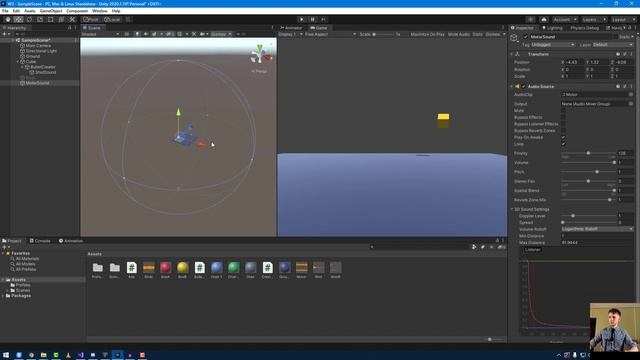The image size is (640, 360).
Task: Open the Collab cloud services icon
Action: tap(544, 19)
